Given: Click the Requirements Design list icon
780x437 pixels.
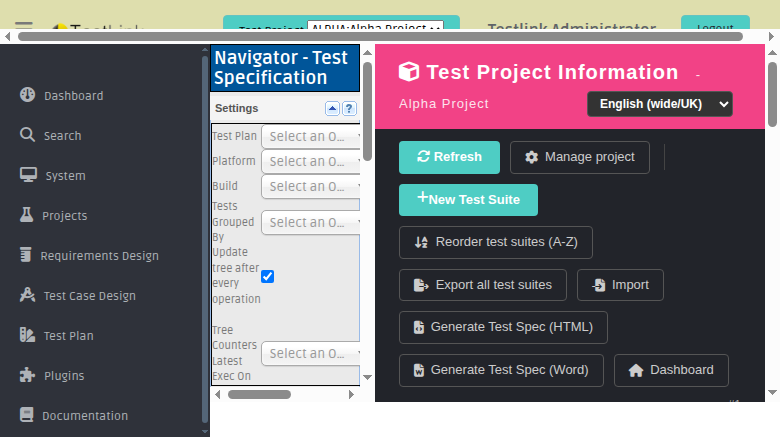Looking at the screenshot, I should (25, 254).
